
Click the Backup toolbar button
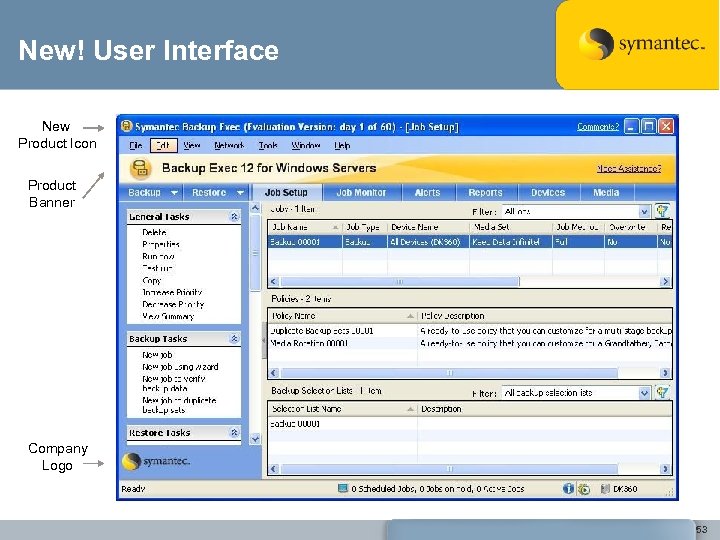[x=144, y=192]
